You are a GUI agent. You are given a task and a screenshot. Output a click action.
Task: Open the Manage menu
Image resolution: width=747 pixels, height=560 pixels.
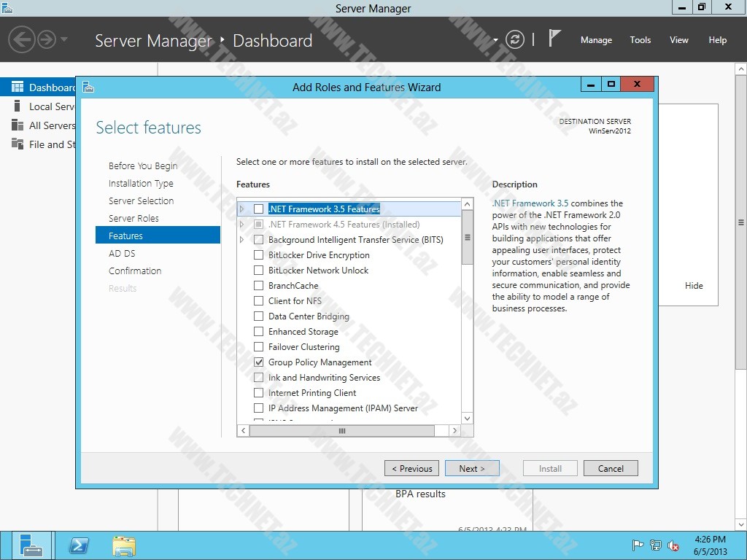coord(596,40)
